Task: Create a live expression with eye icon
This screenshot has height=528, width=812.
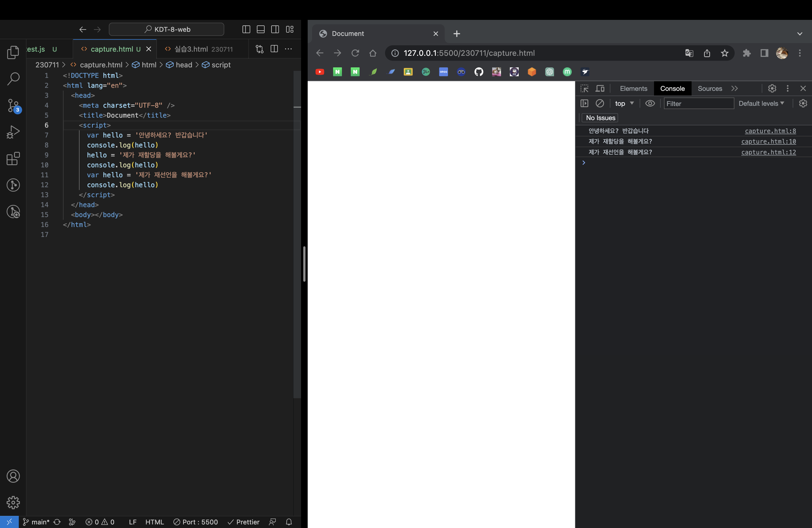Action: [x=650, y=103]
